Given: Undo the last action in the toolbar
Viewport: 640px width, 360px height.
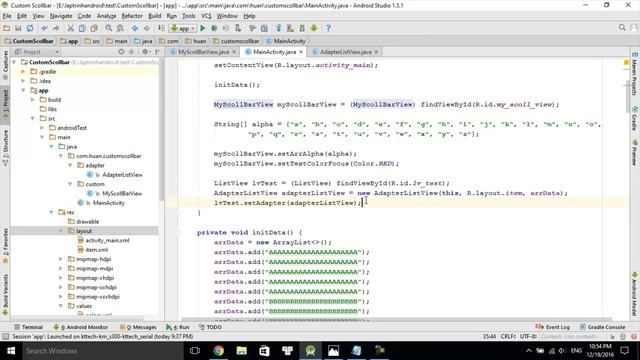Looking at the screenshot, I should (x=44, y=28).
